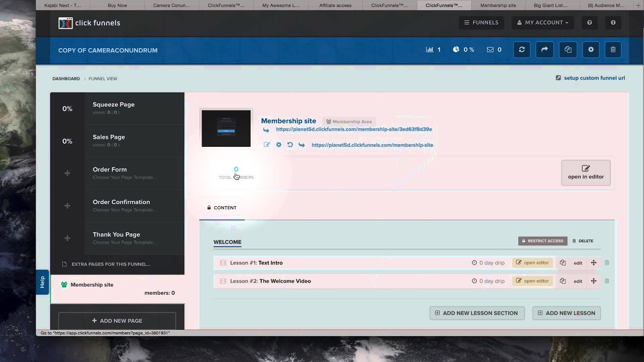Image resolution: width=644 pixels, height=362 pixels.
Task: Select Membership site in sidebar
Action: click(117, 289)
